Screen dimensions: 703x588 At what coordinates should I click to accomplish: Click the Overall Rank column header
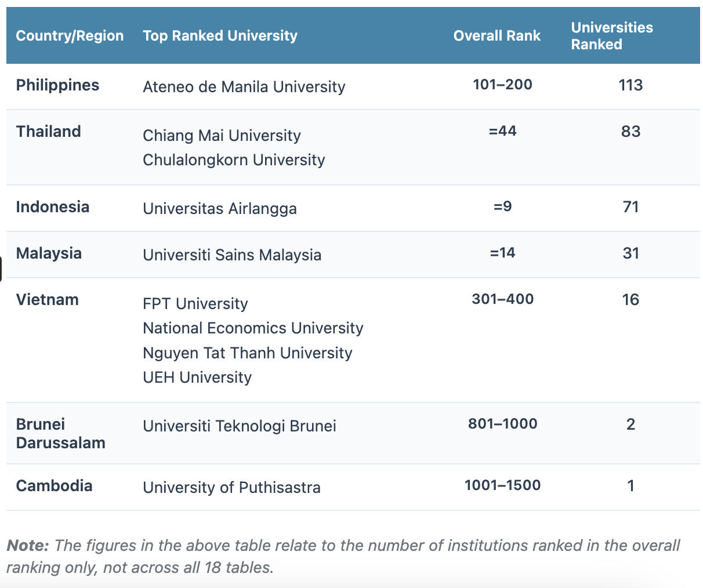pyautogui.click(x=497, y=36)
